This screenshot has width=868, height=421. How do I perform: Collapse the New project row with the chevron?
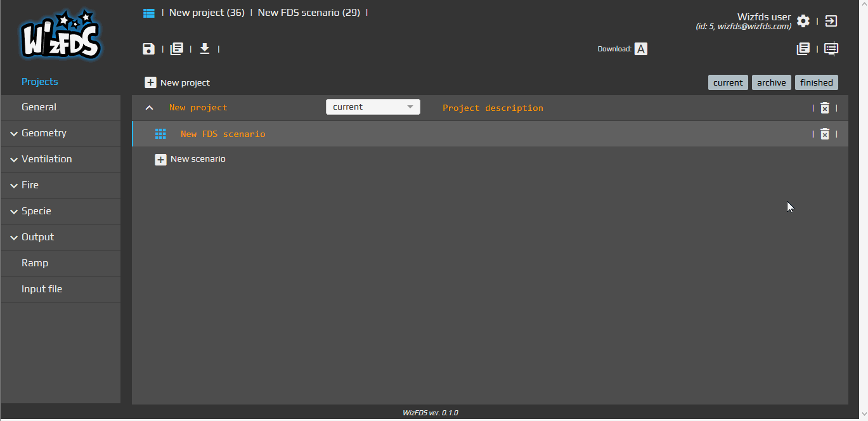coord(149,107)
